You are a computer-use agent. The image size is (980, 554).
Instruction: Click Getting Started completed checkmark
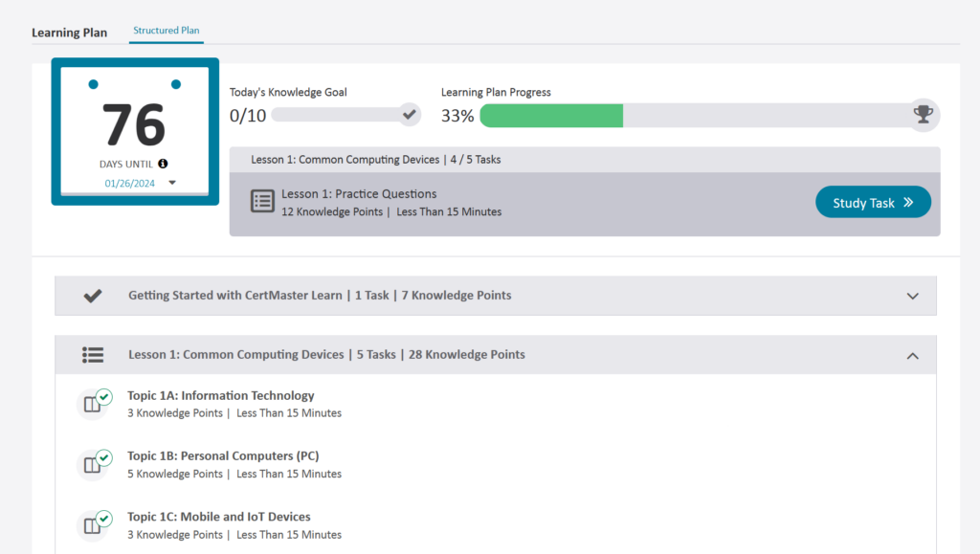pyautogui.click(x=93, y=296)
